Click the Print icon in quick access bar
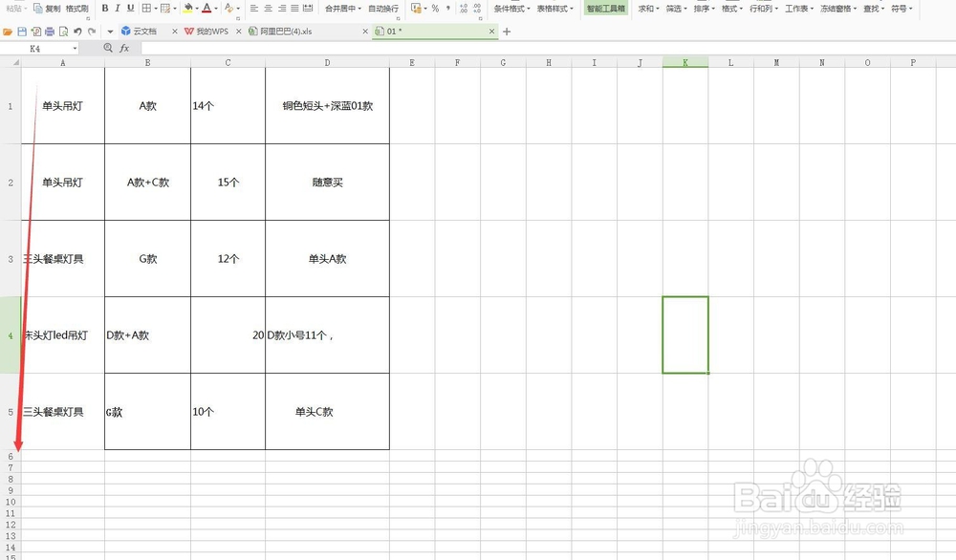The width and height of the screenshot is (956, 560). pyautogui.click(x=48, y=32)
